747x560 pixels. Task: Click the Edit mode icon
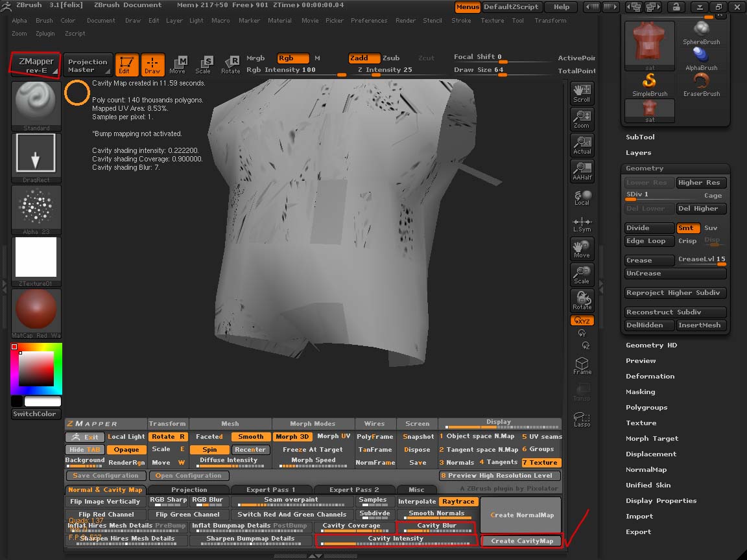point(126,65)
